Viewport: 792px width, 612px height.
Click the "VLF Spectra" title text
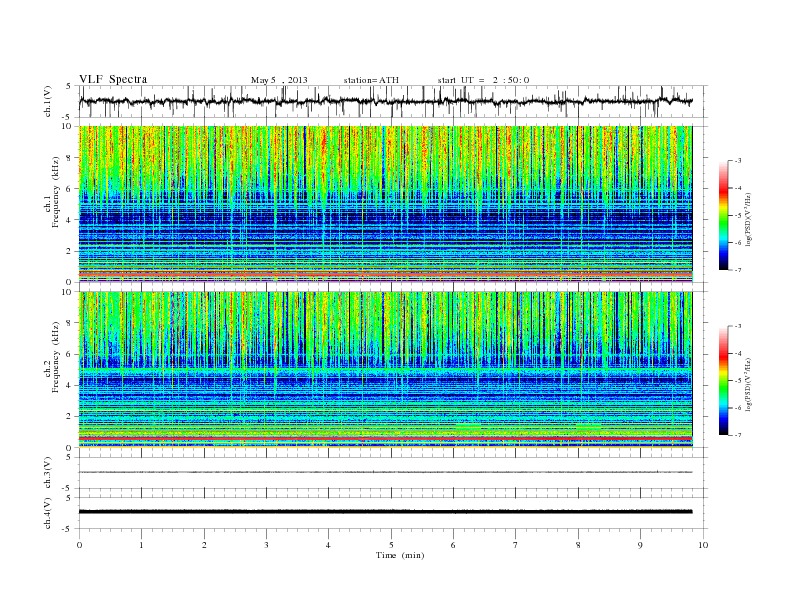click(113, 79)
